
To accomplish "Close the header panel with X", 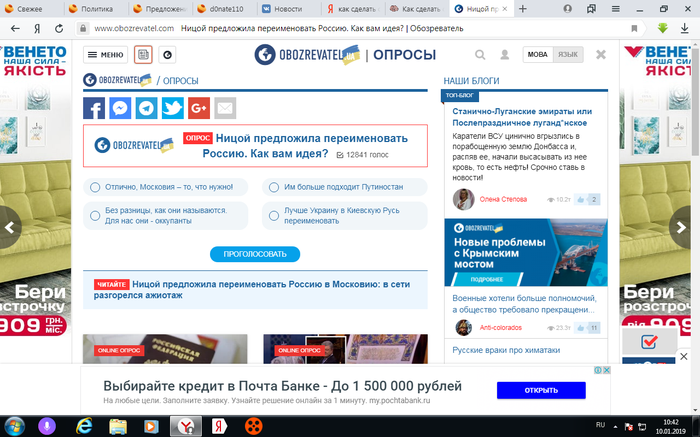I will click(601, 54).
